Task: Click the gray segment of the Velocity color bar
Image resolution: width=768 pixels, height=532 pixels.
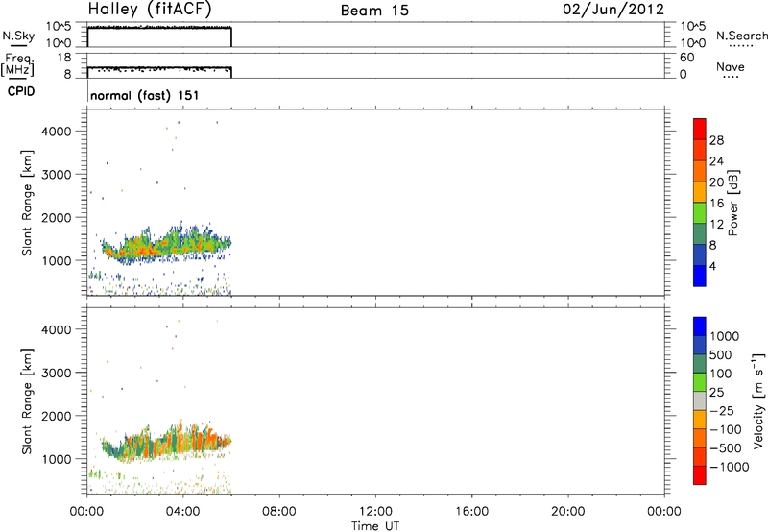Action: click(x=700, y=401)
